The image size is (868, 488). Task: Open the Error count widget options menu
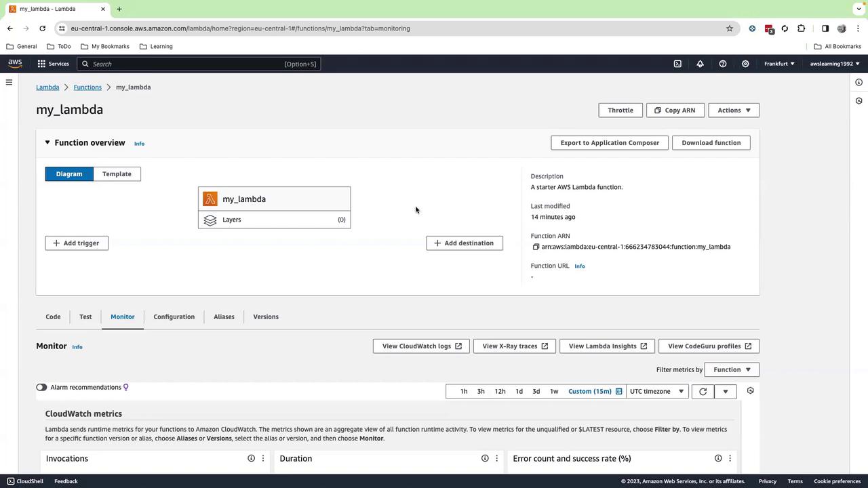730,458
